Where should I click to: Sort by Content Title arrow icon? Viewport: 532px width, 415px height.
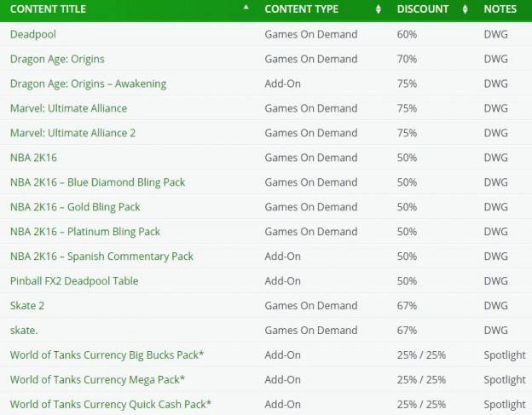click(x=246, y=7)
